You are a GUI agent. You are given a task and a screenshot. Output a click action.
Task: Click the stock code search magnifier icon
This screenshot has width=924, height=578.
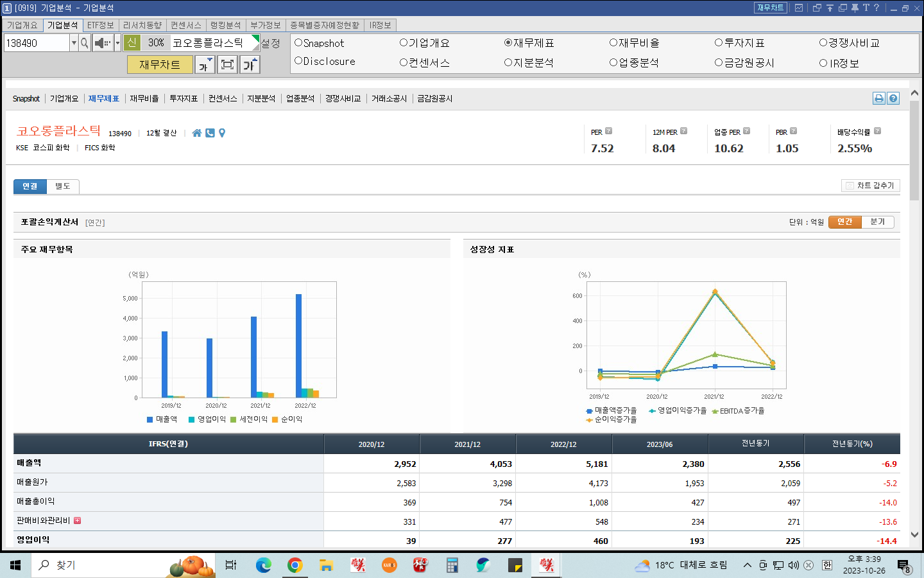(85, 43)
